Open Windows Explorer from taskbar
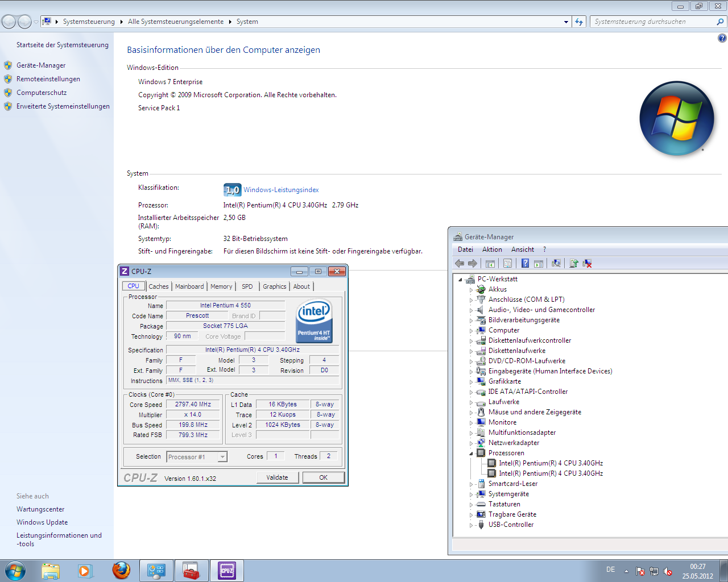The width and height of the screenshot is (728, 582). [51, 571]
